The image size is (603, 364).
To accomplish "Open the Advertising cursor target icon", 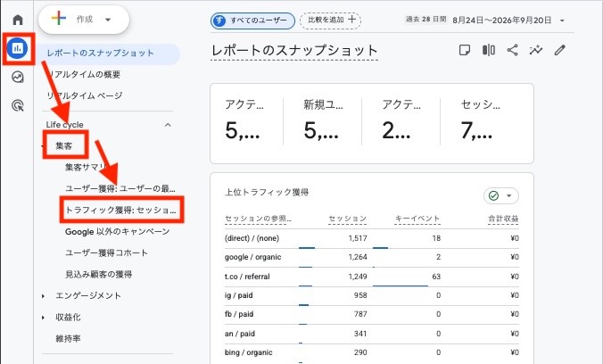I will pos(18,105).
